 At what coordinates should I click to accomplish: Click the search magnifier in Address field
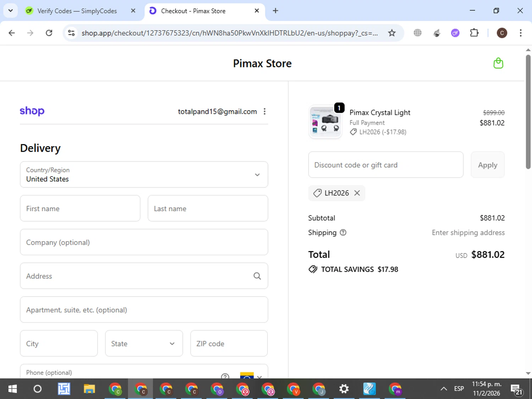click(257, 276)
